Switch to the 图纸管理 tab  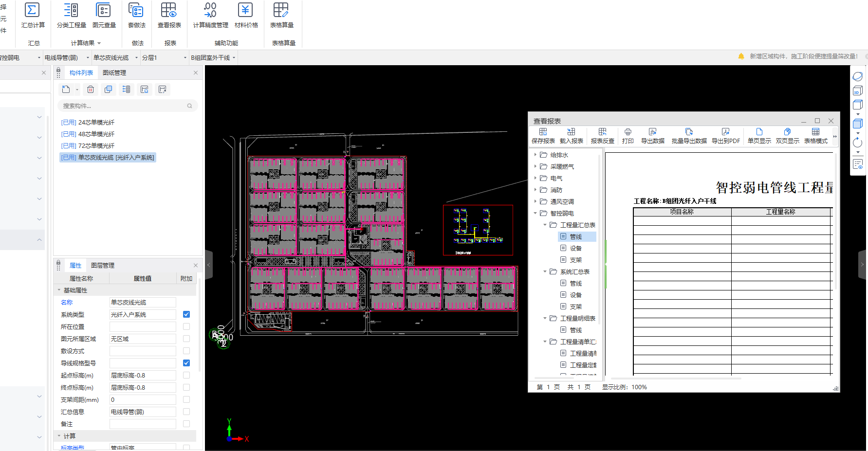(x=114, y=73)
